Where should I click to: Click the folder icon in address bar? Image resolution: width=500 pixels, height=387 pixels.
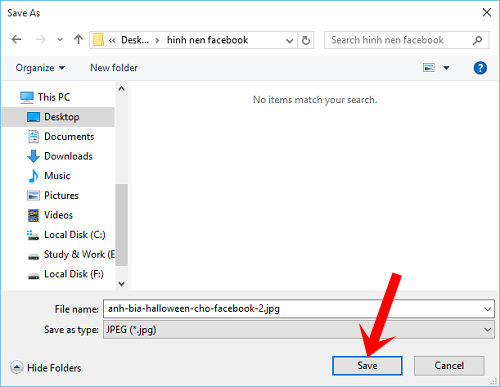coord(98,40)
